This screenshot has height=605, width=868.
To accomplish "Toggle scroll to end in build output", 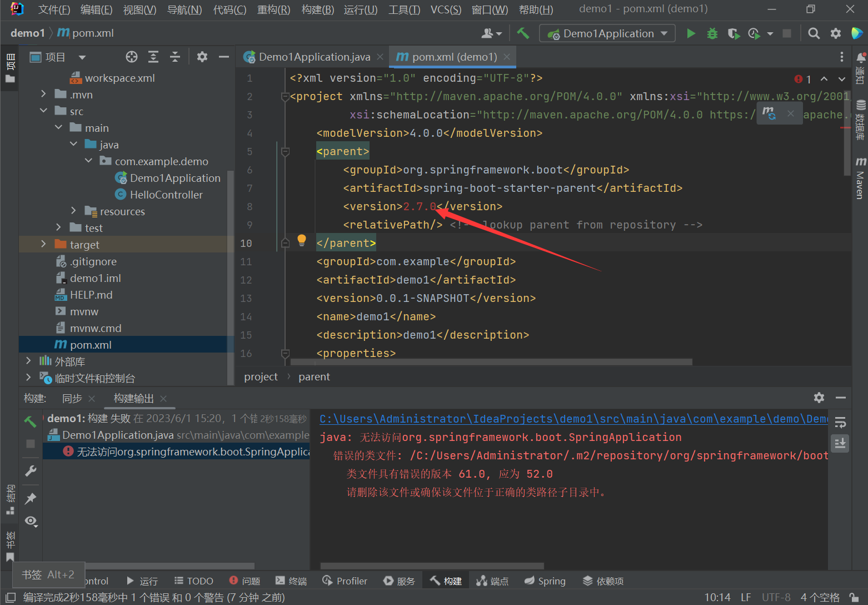I will point(840,443).
